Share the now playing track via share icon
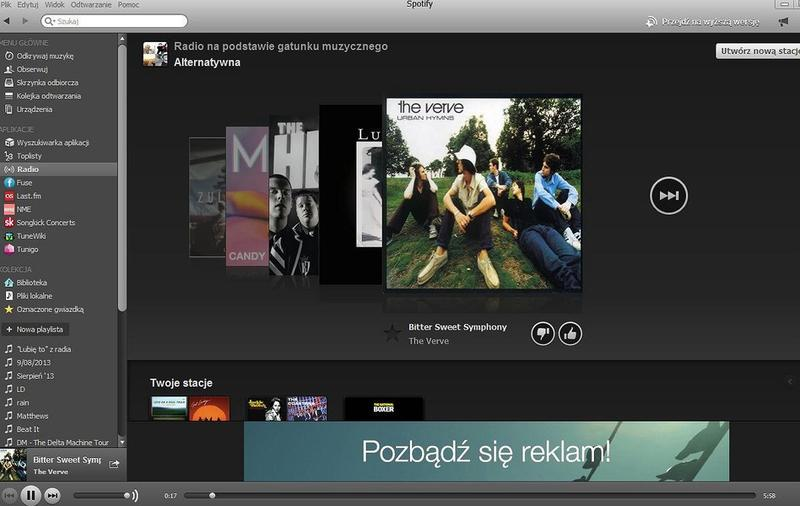800x506 pixels. pyautogui.click(x=114, y=464)
